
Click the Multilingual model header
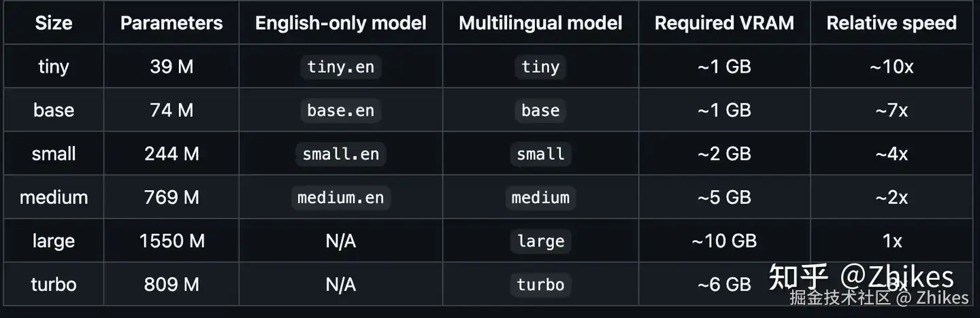tap(540, 23)
